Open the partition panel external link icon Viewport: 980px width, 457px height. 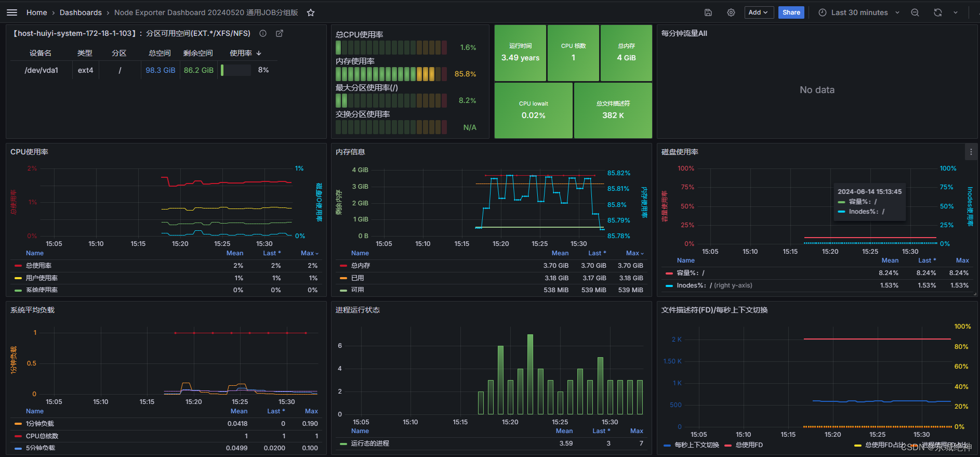[280, 33]
